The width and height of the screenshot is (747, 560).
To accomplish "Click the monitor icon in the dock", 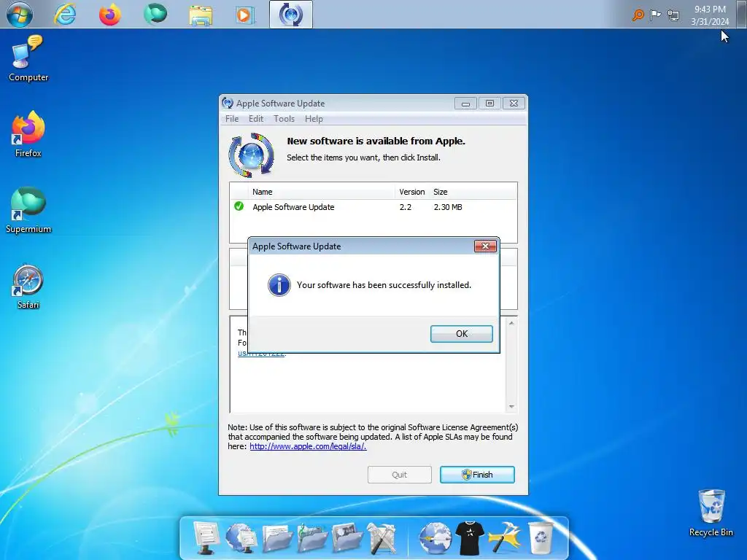I will [x=206, y=537].
